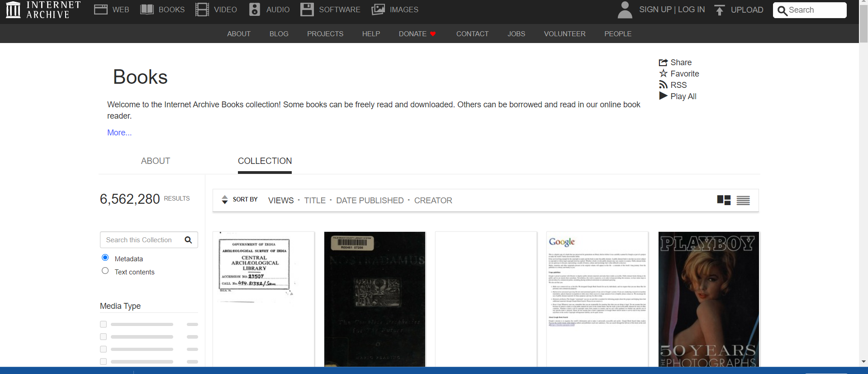The height and width of the screenshot is (374, 868).
Task: Open ABOUT in the secondary nav bar
Action: pos(239,34)
